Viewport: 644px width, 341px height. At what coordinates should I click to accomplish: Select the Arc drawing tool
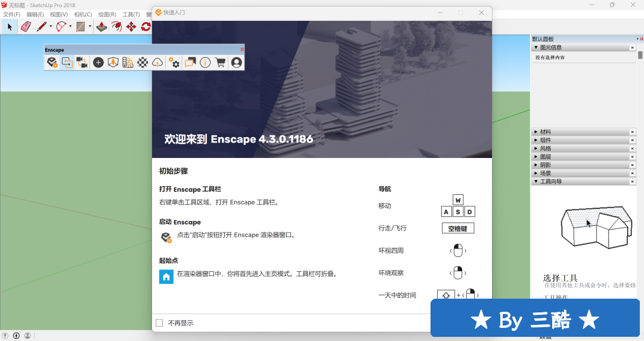click(61, 27)
